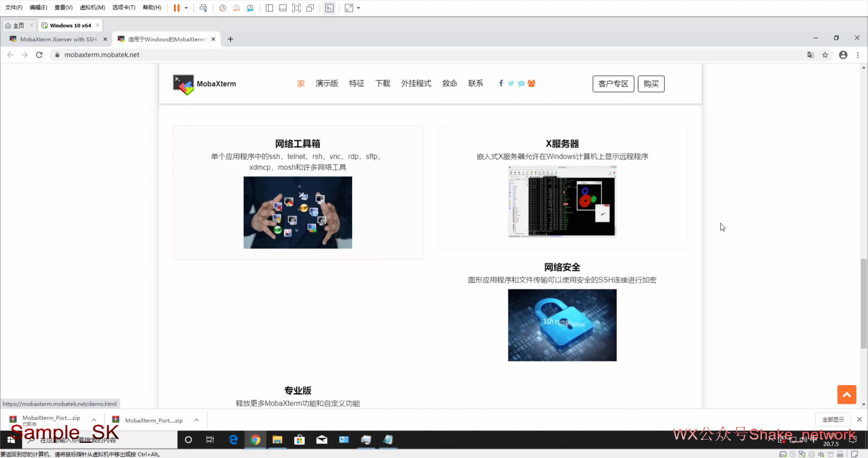Click the translate page icon in address bar
The height and width of the screenshot is (458, 868).
pos(810,55)
